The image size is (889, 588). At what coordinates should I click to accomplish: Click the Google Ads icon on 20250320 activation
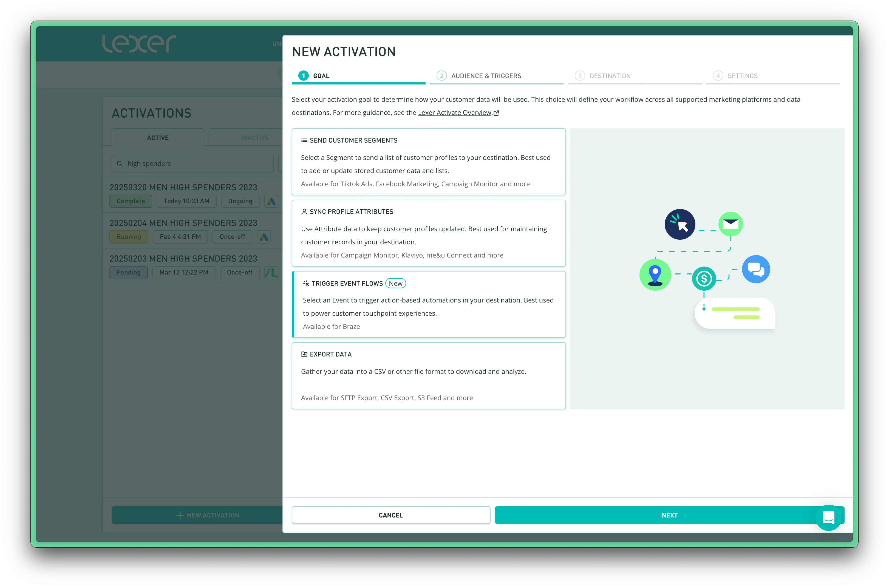[x=271, y=201]
